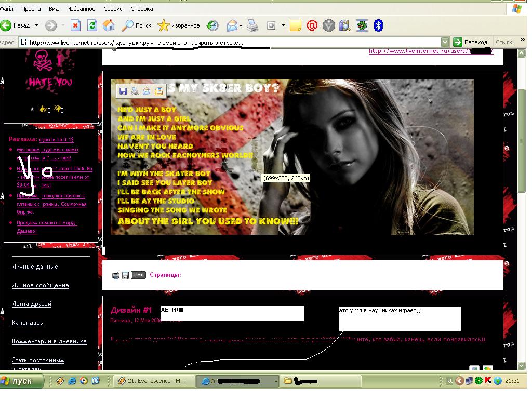Click the Переход go button
532x399 pixels.
click(x=470, y=42)
